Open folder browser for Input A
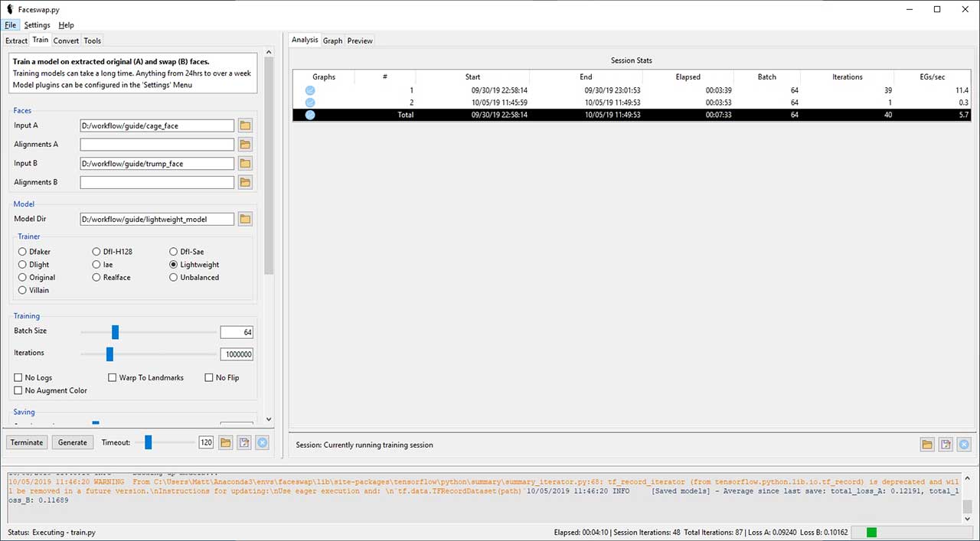 tap(245, 125)
